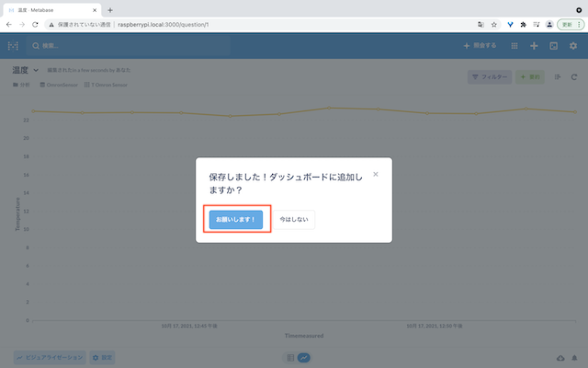588x368 pixels.
Task: Click the not-secure warning icon
Action: point(51,25)
